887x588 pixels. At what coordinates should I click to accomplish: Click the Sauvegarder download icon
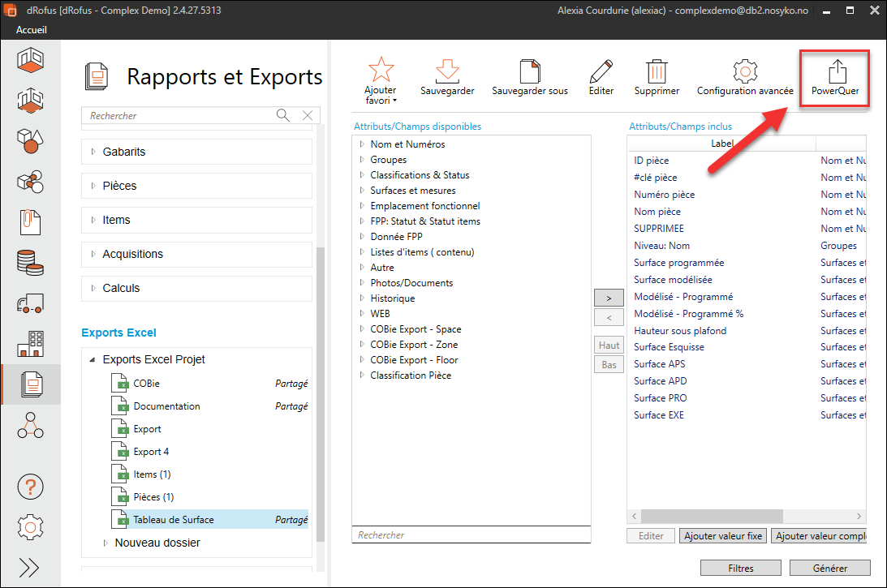(x=447, y=71)
